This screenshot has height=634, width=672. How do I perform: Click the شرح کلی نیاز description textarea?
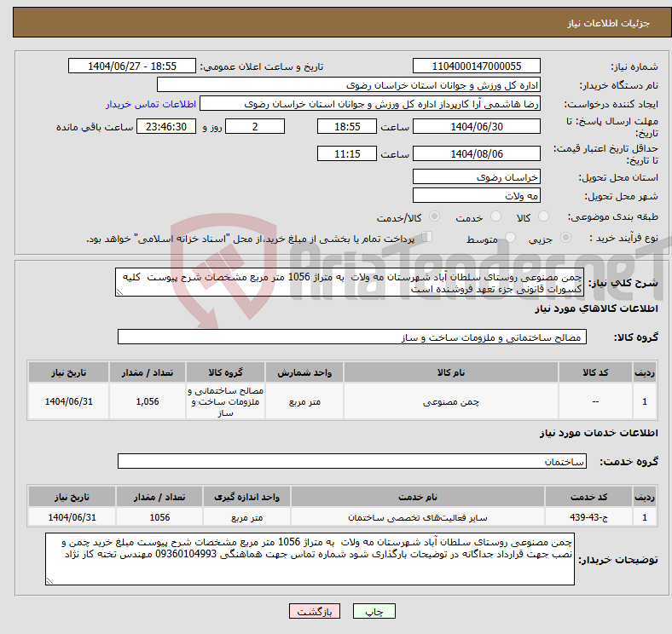[x=350, y=282]
